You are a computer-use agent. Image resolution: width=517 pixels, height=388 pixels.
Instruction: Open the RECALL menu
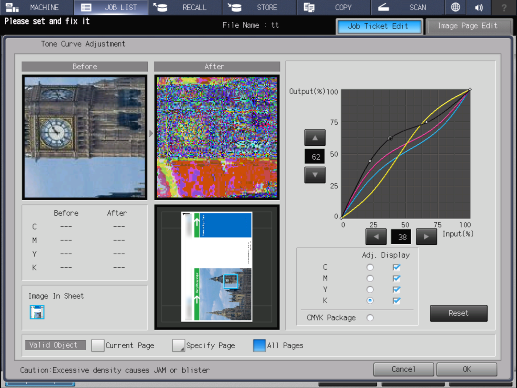(186, 7)
